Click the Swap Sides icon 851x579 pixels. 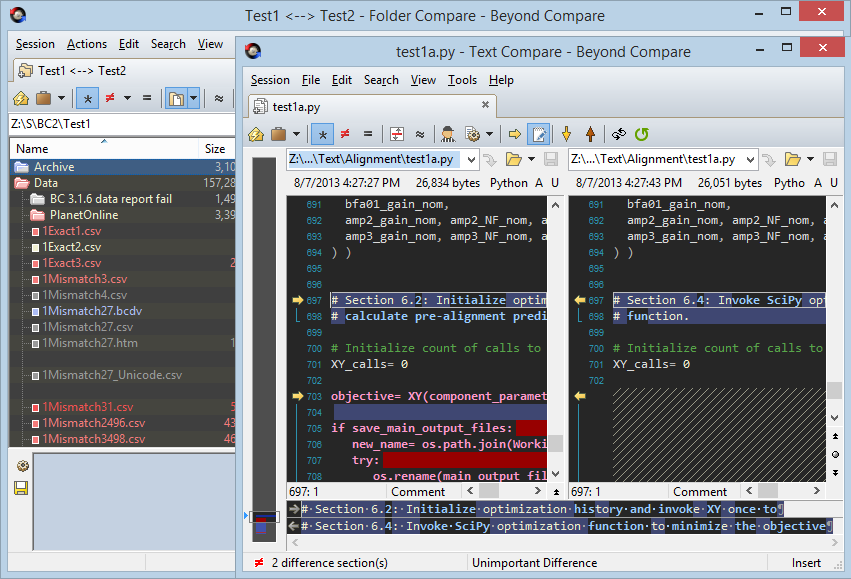coord(618,133)
